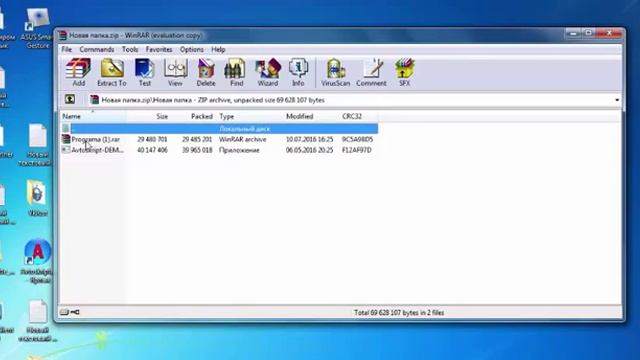Open the Options menu
The width and height of the screenshot is (640, 360).
point(191,49)
